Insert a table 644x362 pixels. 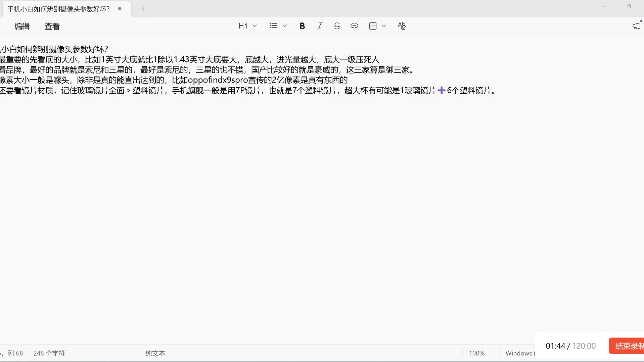(x=373, y=26)
